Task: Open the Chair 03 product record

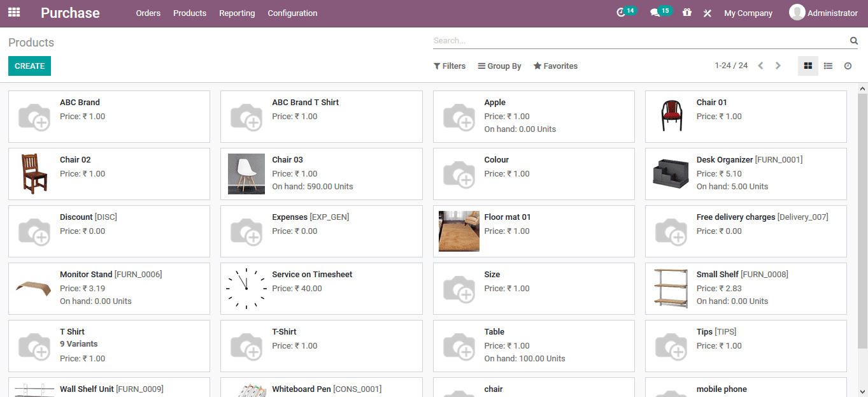Action: (x=287, y=159)
